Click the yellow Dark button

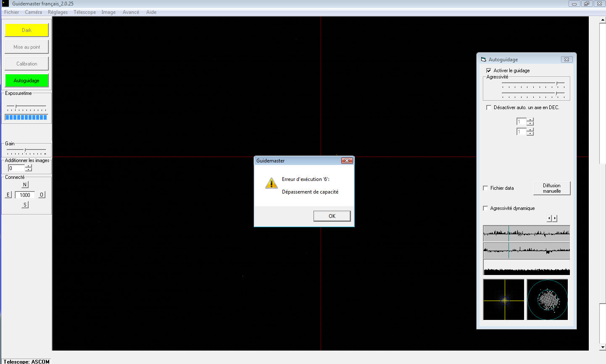coord(26,30)
